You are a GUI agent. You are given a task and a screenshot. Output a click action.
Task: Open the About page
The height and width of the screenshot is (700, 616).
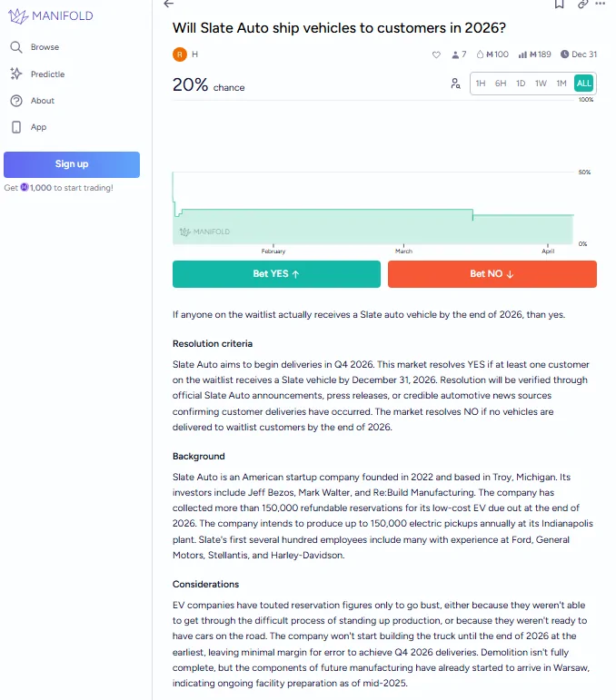click(x=43, y=101)
